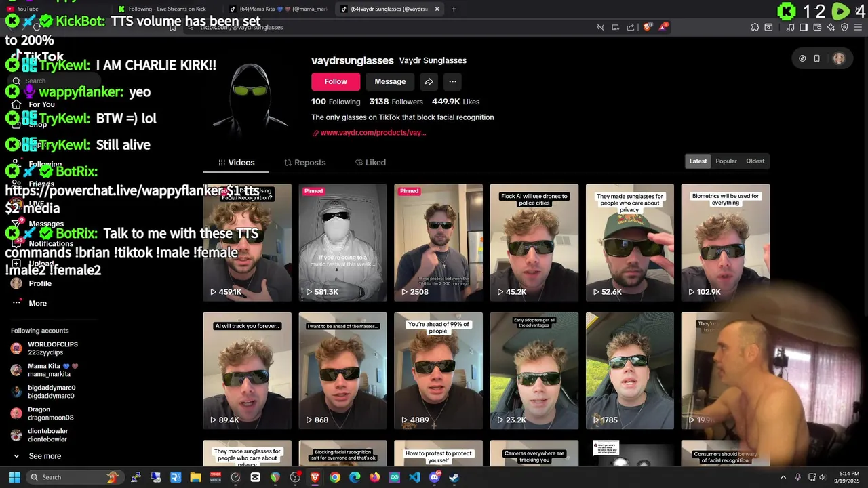Share the vaydrsunglasses profile via arrow icon
Viewport: 868px width, 488px height.
(429, 81)
